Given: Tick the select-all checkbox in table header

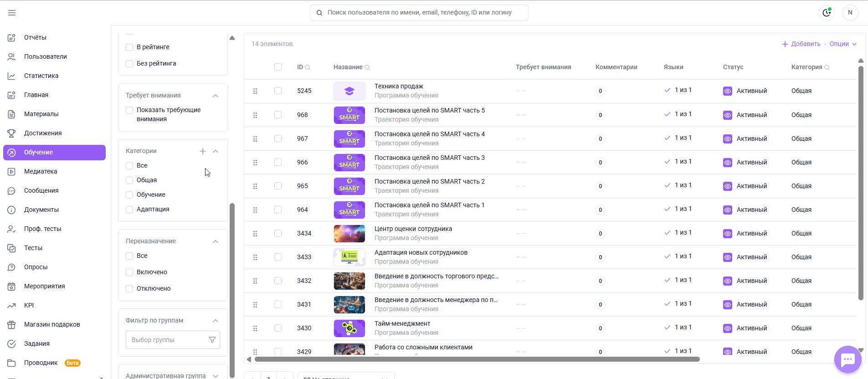Looking at the screenshot, I should coord(278,67).
